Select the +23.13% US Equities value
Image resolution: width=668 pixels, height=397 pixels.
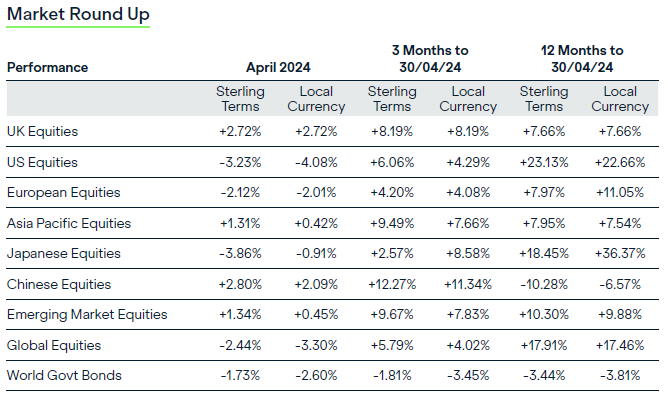click(544, 162)
